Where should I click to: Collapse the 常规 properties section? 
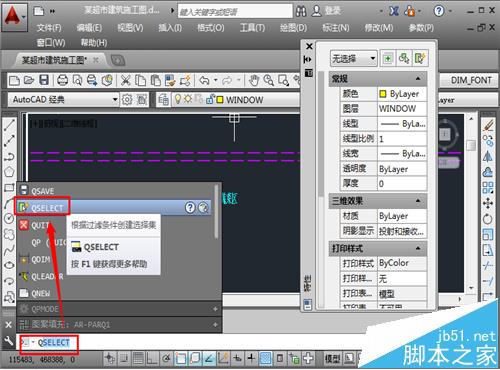418,79
